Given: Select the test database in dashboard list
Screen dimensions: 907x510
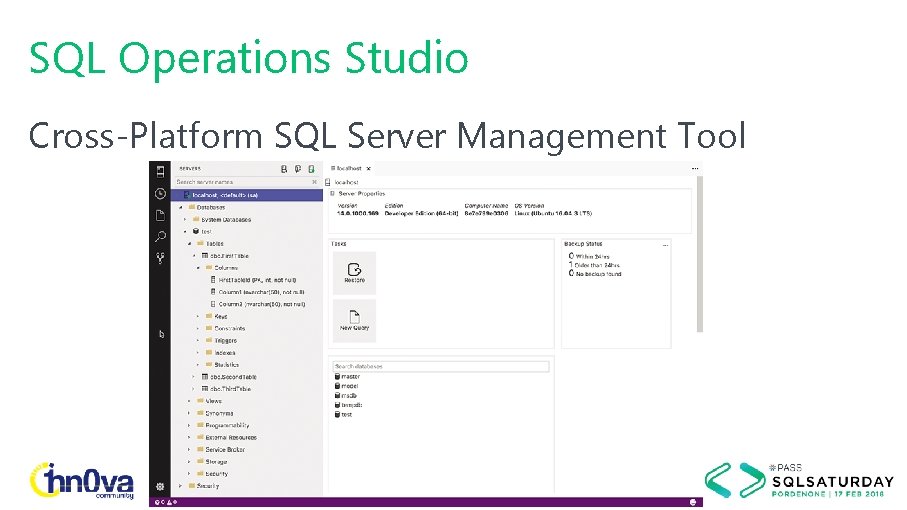Looking at the screenshot, I should [344, 415].
